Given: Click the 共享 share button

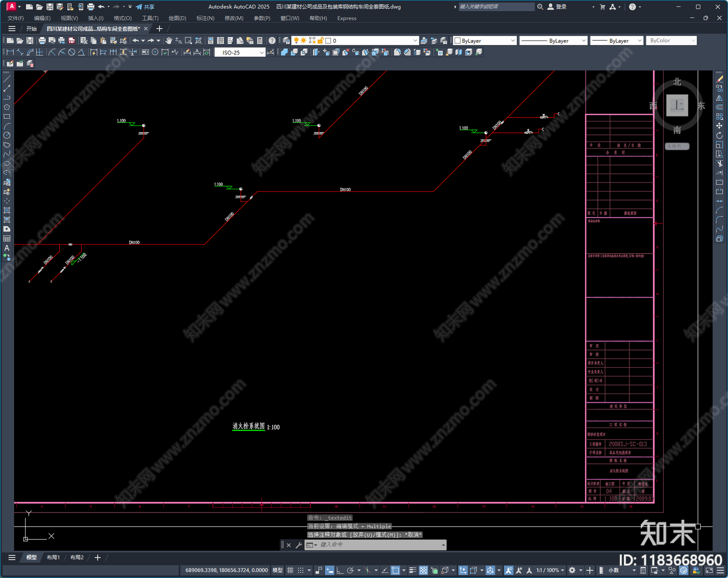Looking at the screenshot, I should pos(145,7).
